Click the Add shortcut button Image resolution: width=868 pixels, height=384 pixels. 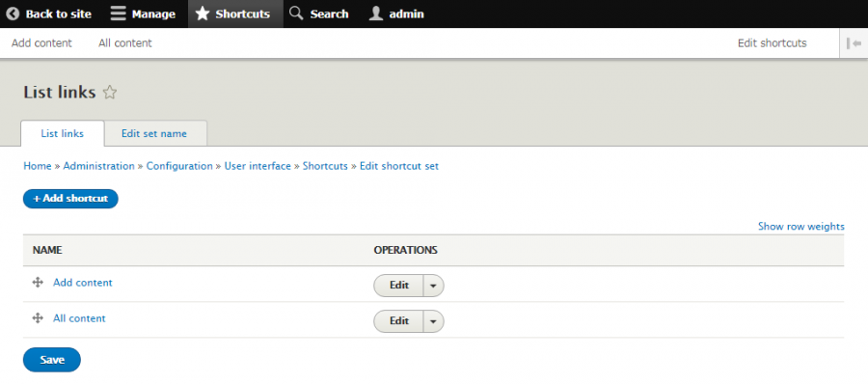click(70, 199)
